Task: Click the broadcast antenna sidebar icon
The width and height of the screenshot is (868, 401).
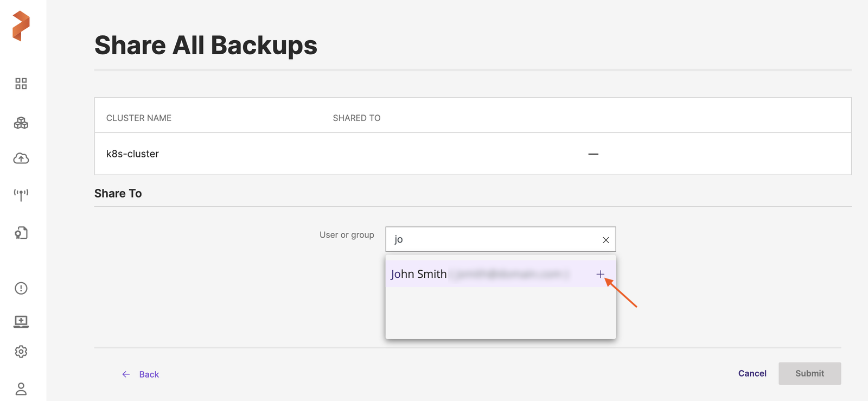Action: click(21, 195)
